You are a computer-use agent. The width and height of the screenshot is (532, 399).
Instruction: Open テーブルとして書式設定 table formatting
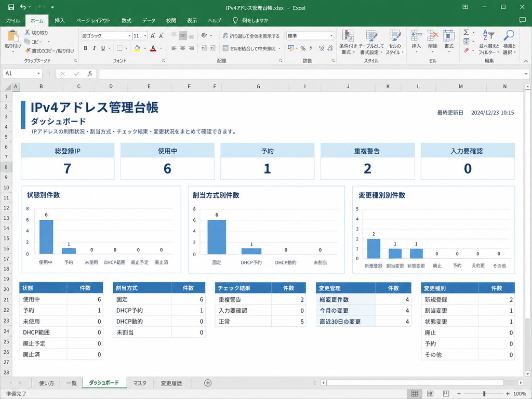(x=371, y=42)
